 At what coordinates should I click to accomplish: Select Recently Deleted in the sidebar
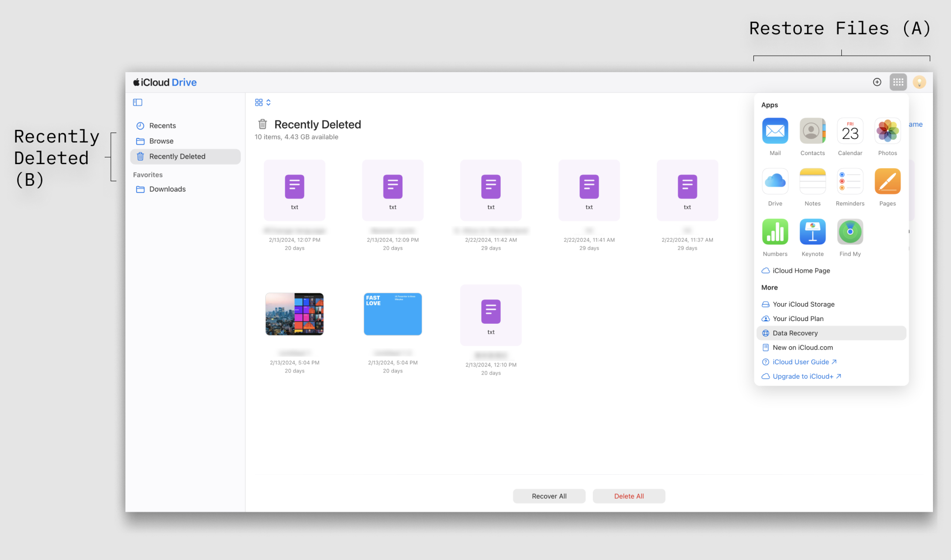176,156
